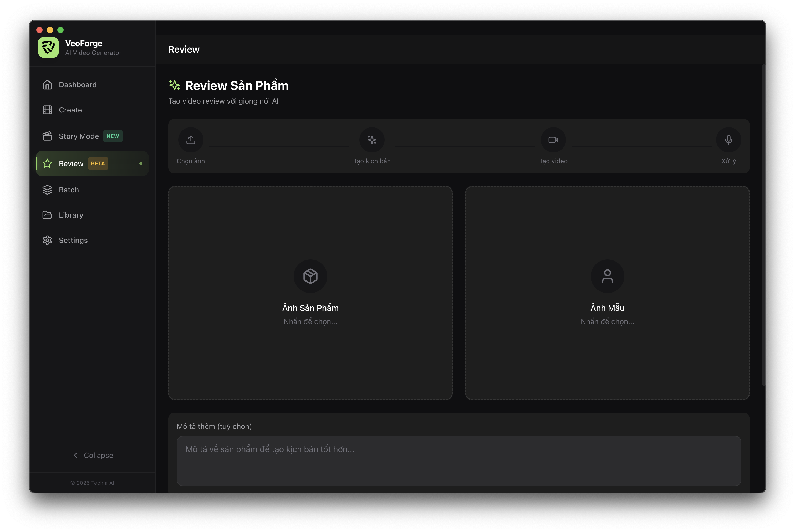Open the Library folder icon
This screenshot has height=532, width=795.
(x=47, y=215)
